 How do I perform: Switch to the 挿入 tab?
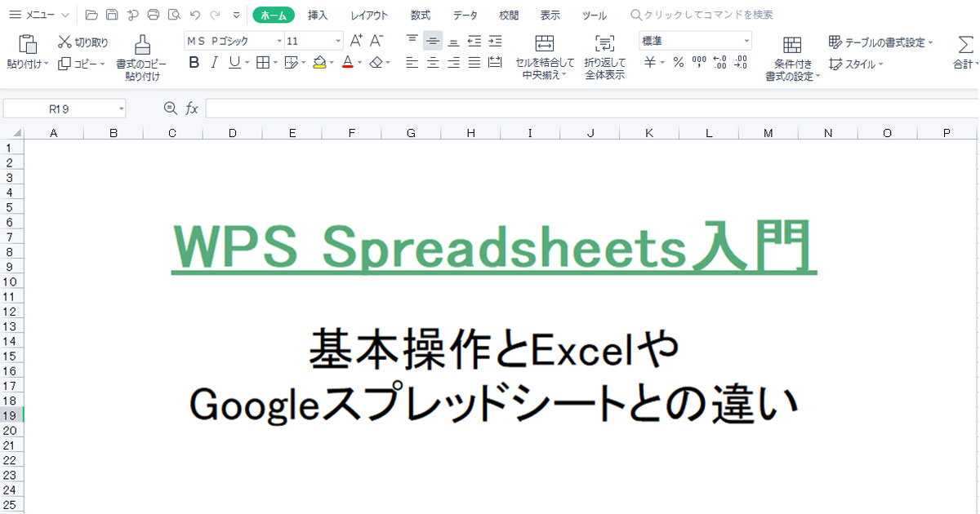(318, 15)
